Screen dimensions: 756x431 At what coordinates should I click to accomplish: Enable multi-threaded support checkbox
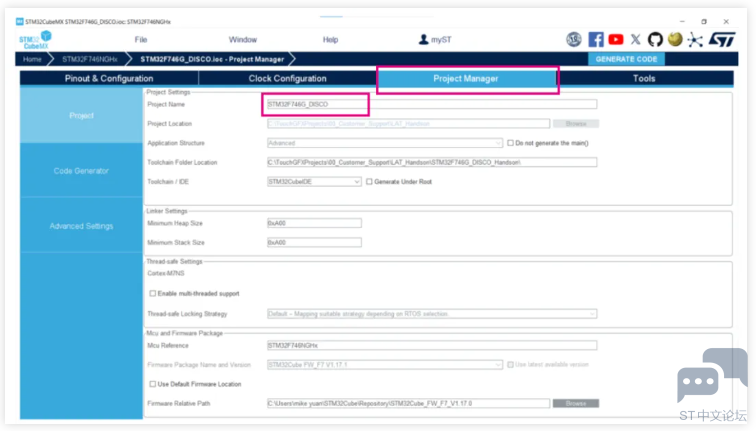tap(152, 294)
